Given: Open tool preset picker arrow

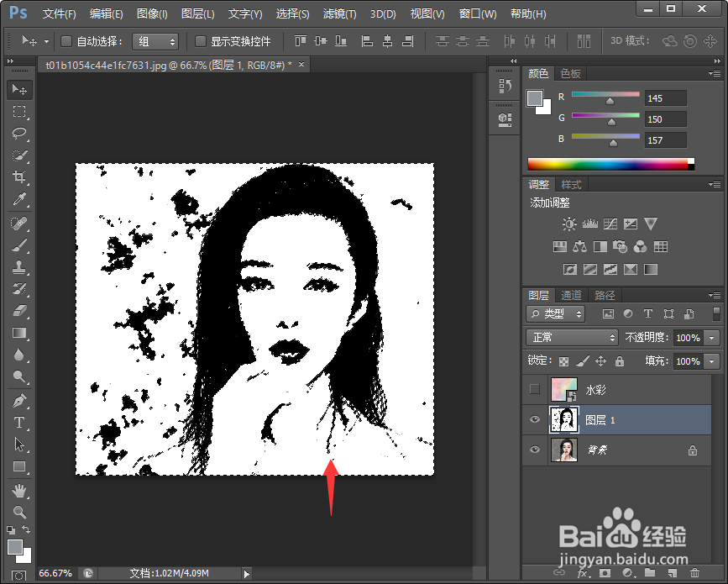Looking at the screenshot, I should tap(46, 42).
